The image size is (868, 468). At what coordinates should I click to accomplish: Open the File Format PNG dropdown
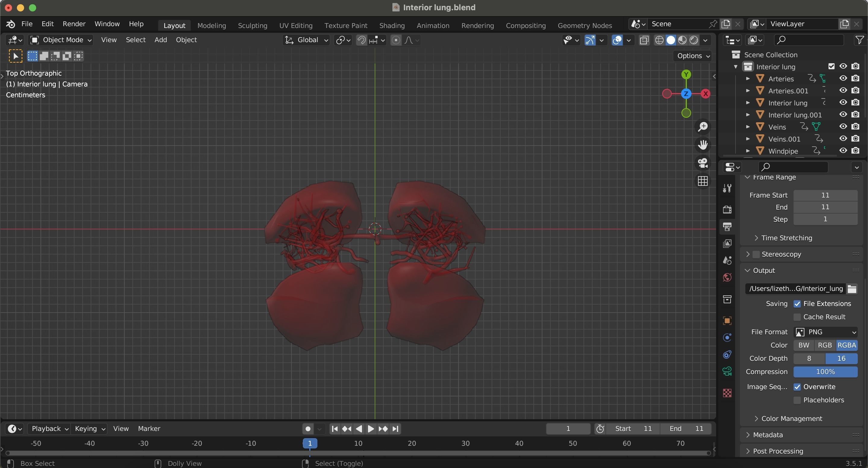[826, 332]
